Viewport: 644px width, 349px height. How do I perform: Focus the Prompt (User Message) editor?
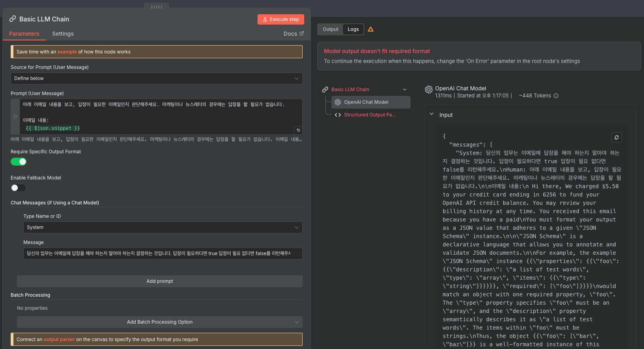(161, 116)
